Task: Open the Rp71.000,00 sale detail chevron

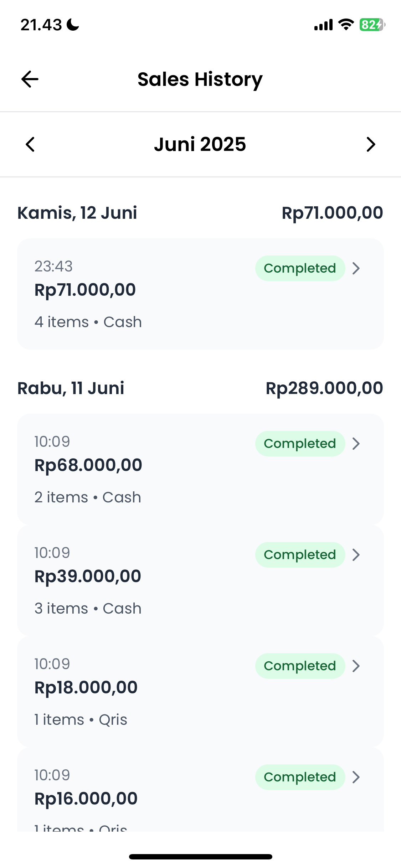Action: (x=356, y=268)
